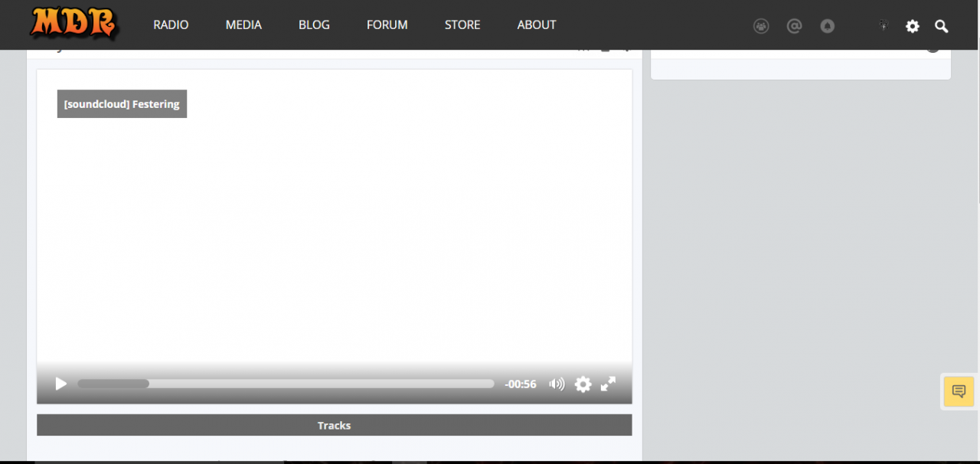Open the FORUM page
980x464 pixels.
coord(387,25)
